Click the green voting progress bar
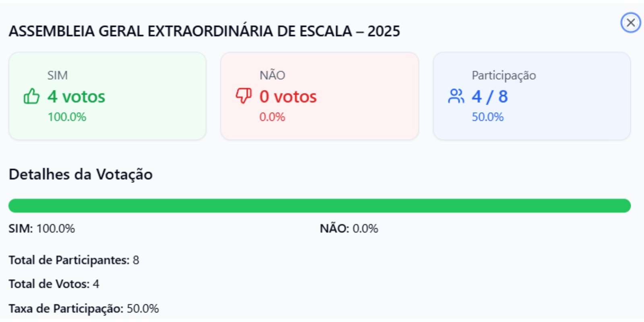644x322 pixels. click(x=319, y=206)
